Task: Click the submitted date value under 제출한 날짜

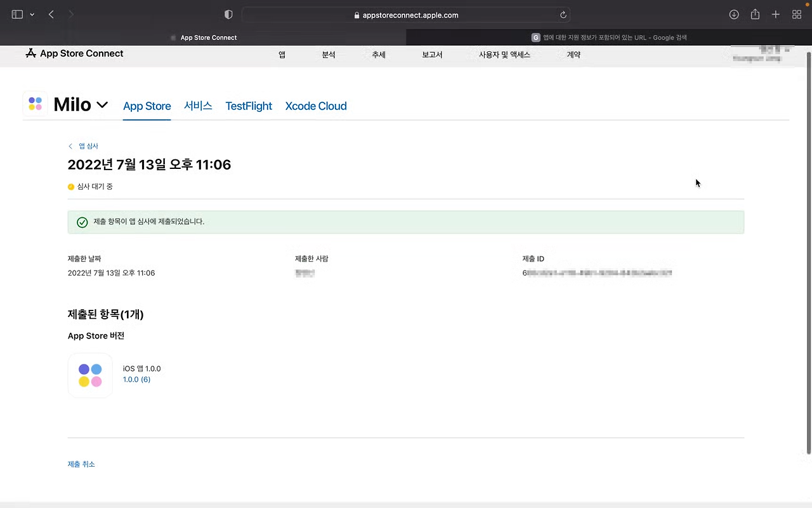Action: coord(112,273)
